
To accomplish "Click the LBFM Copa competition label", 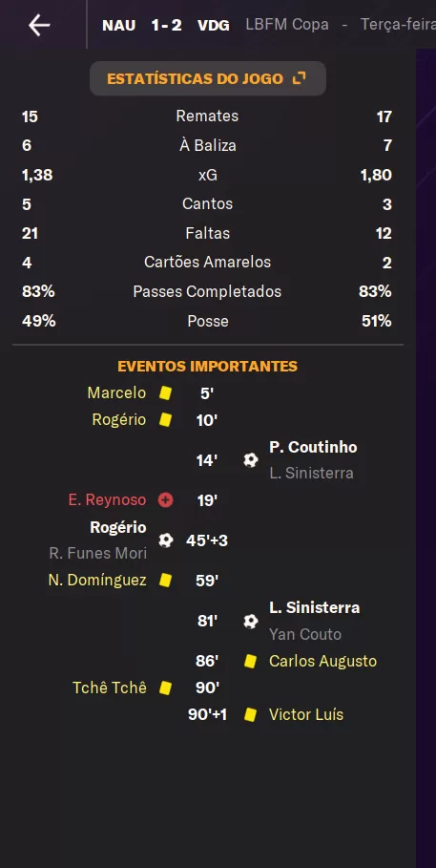I will coord(287,25).
